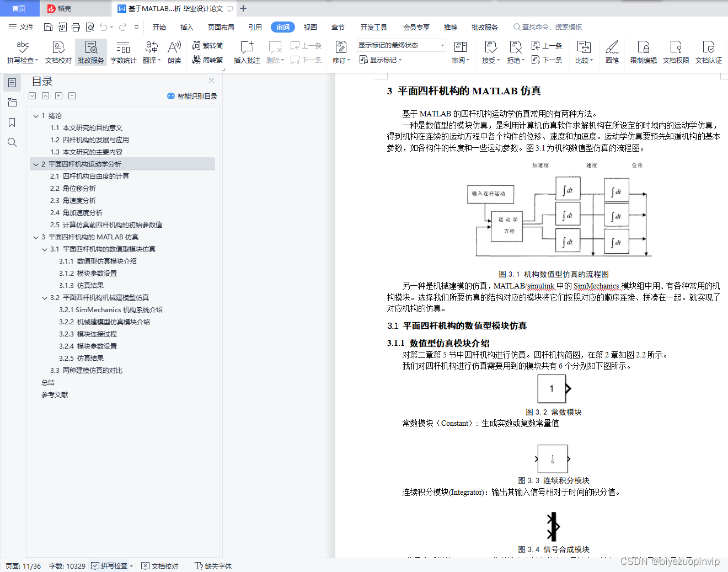Close the 目录 navigation pane
Screen dimensions: 728x572
tap(211, 81)
